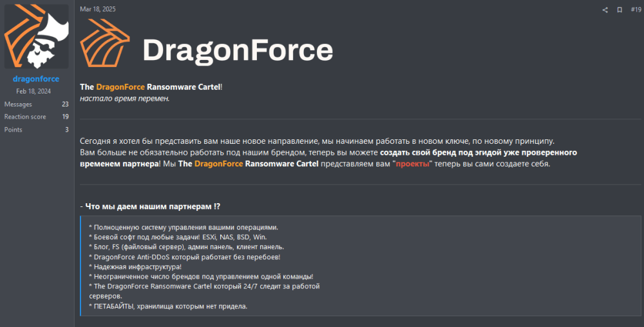This screenshot has height=327, width=644.
Task: Click the Messages label in user sidebar
Action: click(18, 104)
